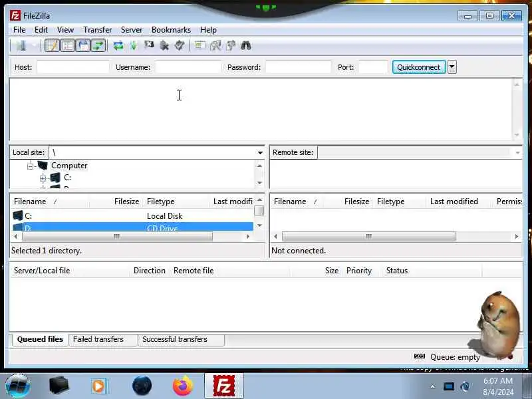Viewport: 532px width, 399px height.
Task: Open the View menu
Action: click(65, 30)
